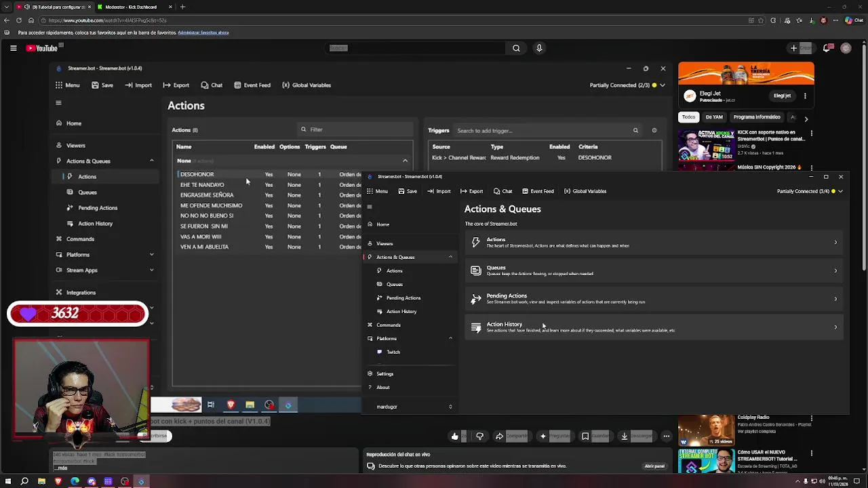Open Event Feed in the background Streamer.bot toolbar
The image size is (868, 488).
[252, 85]
